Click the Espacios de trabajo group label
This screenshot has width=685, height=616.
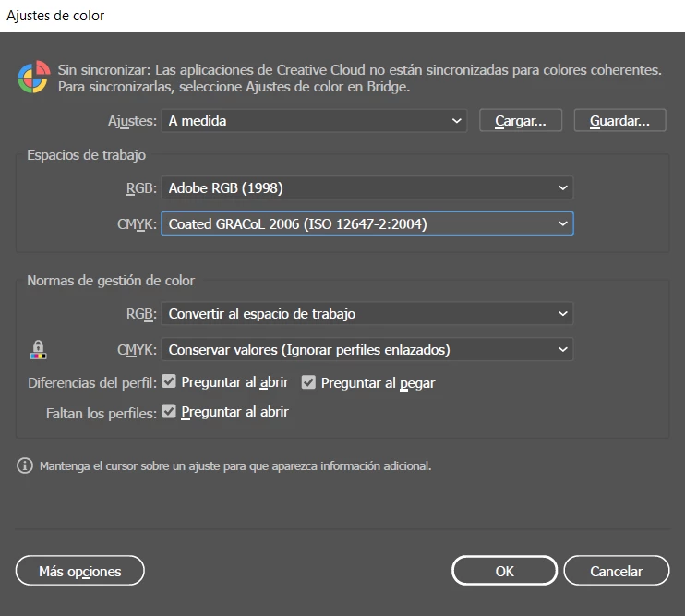(x=87, y=155)
